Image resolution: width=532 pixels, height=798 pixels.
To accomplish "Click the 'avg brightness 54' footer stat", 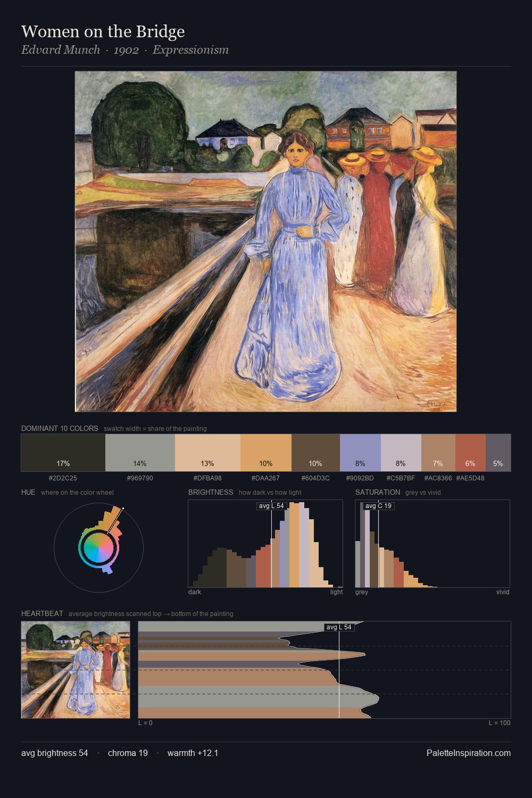I will point(55,753).
